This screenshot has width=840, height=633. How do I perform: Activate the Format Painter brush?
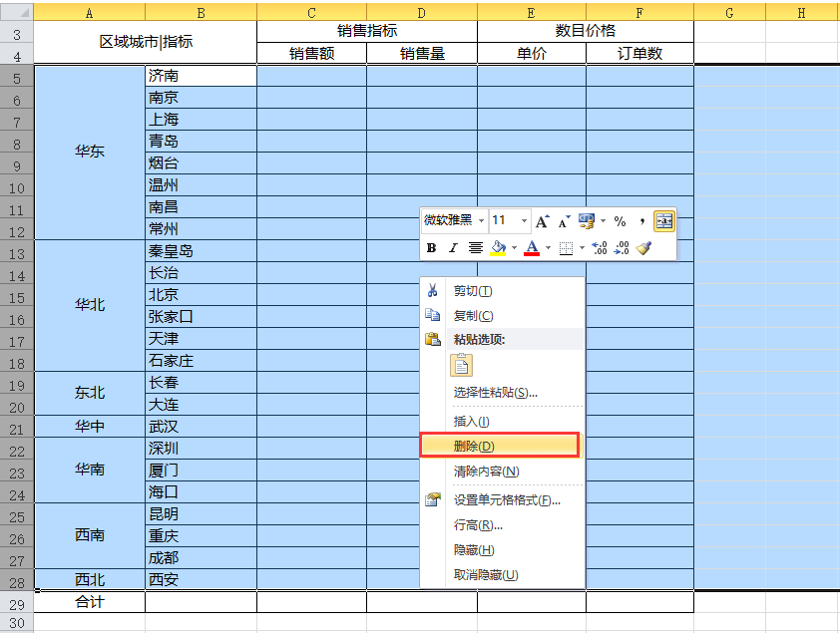643,248
